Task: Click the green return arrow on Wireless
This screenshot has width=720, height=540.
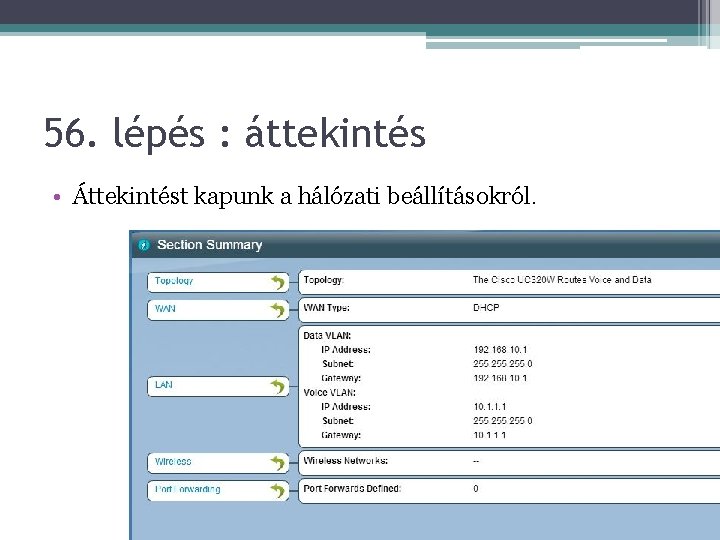Action: [278, 463]
